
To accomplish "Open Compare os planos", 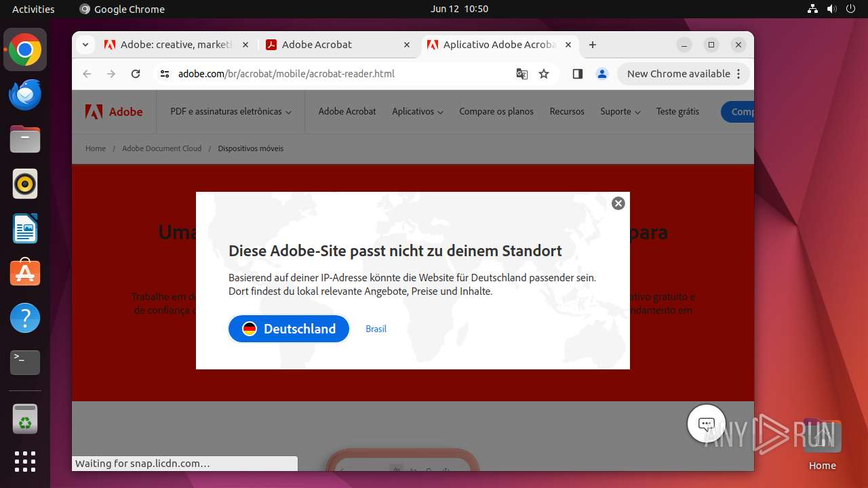I will [496, 112].
